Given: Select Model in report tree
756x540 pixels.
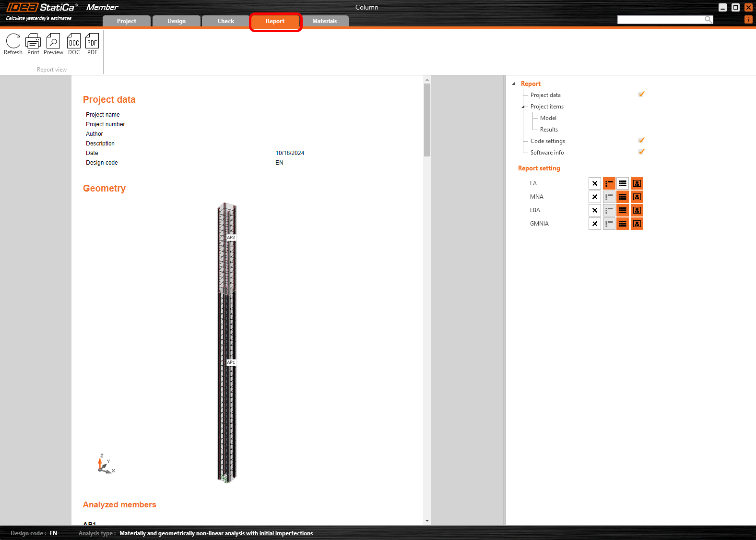Looking at the screenshot, I should [548, 118].
